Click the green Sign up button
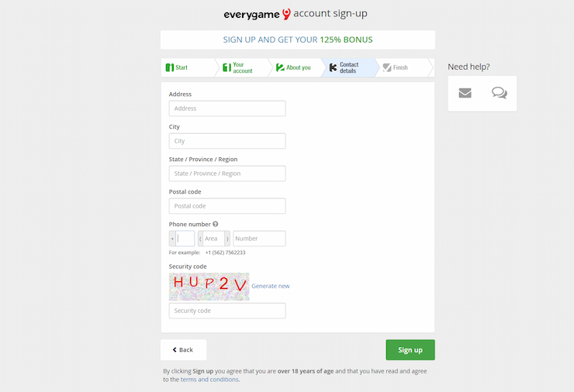574x392 pixels. (x=410, y=350)
